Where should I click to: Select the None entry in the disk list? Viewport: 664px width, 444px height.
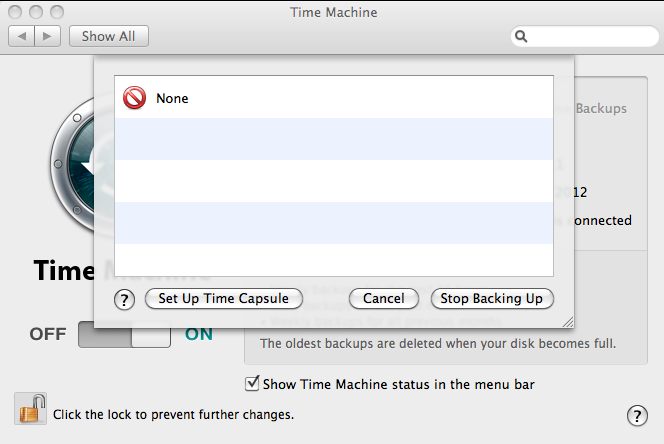coord(172,98)
